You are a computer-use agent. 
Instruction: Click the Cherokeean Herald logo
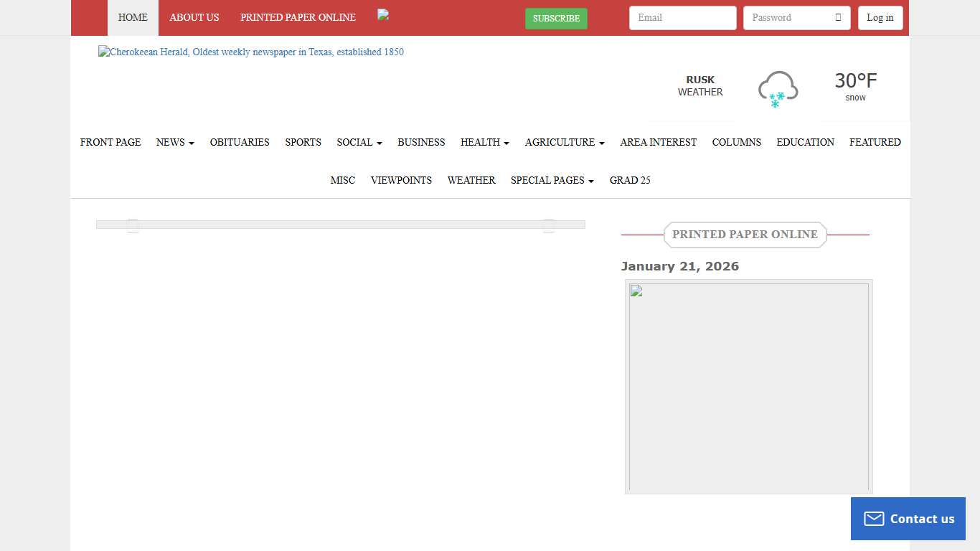click(250, 52)
